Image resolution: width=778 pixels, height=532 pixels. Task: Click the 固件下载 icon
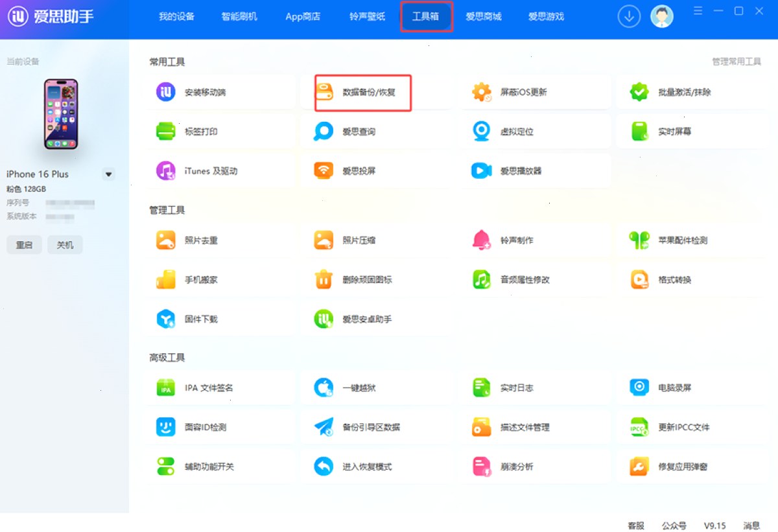[x=166, y=319]
